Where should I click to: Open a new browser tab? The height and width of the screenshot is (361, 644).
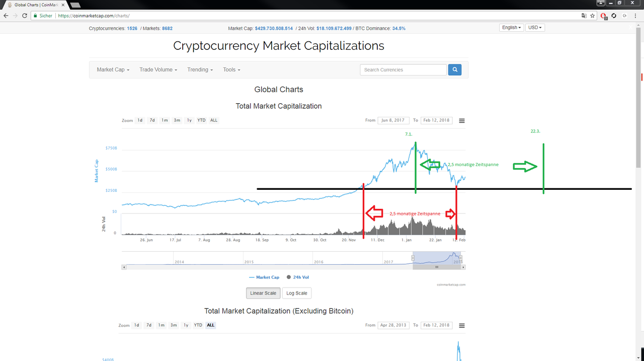click(x=75, y=5)
